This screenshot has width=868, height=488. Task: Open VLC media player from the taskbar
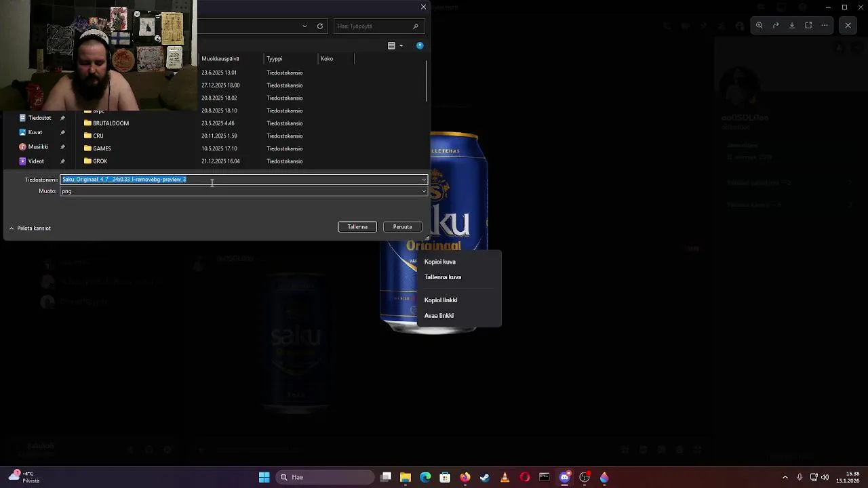(505, 477)
